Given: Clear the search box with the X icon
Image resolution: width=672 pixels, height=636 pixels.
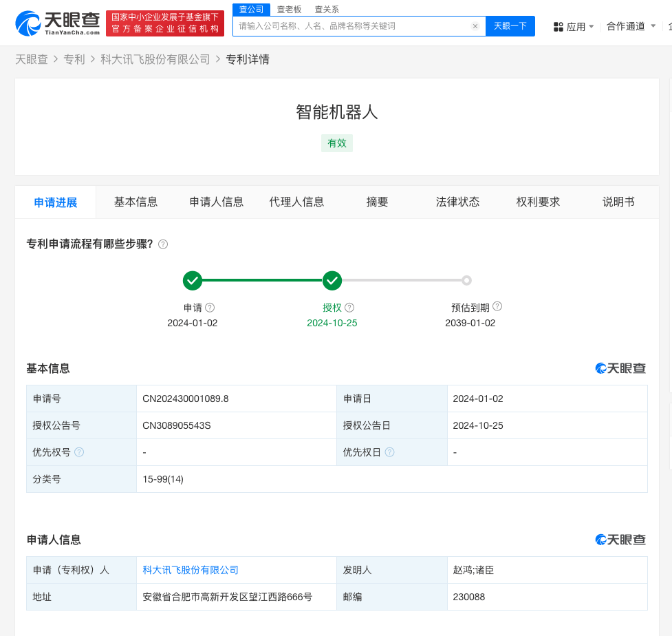Looking at the screenshot, I should (x=475, y=26).
